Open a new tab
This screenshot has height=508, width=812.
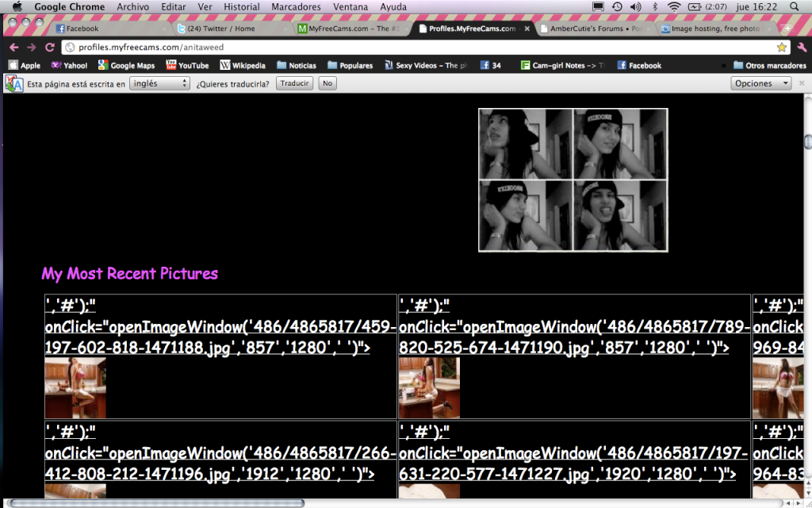tap(788, 29)
